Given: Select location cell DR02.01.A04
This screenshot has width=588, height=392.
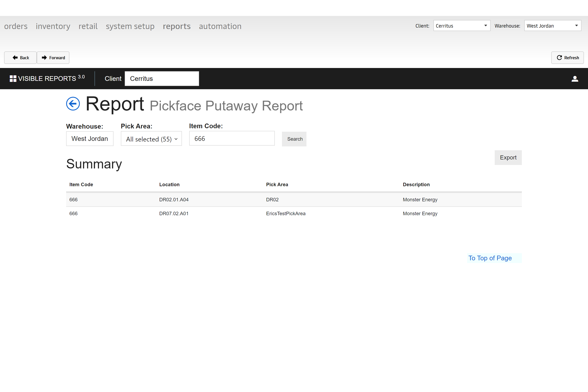Looking at the screenshot, I should [x=174, y=199].
